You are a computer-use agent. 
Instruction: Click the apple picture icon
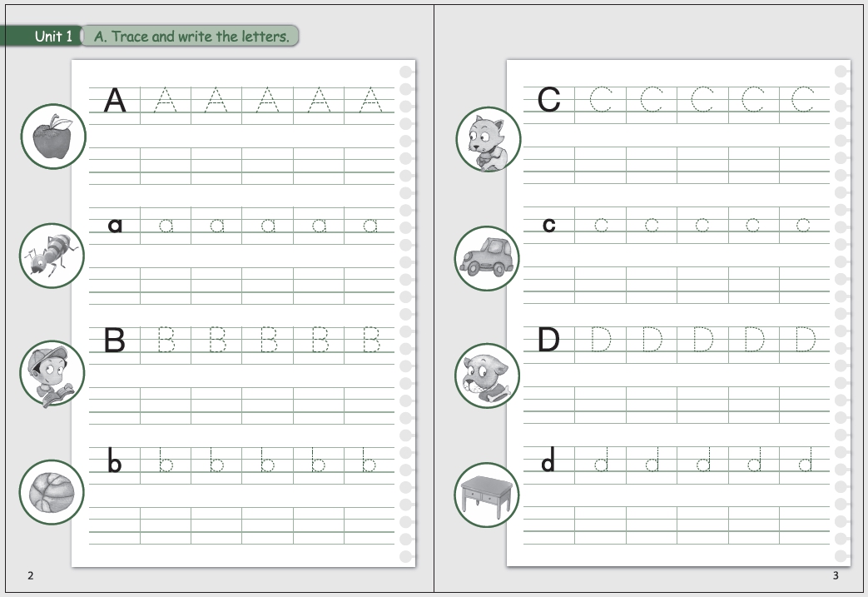(53, 137)
